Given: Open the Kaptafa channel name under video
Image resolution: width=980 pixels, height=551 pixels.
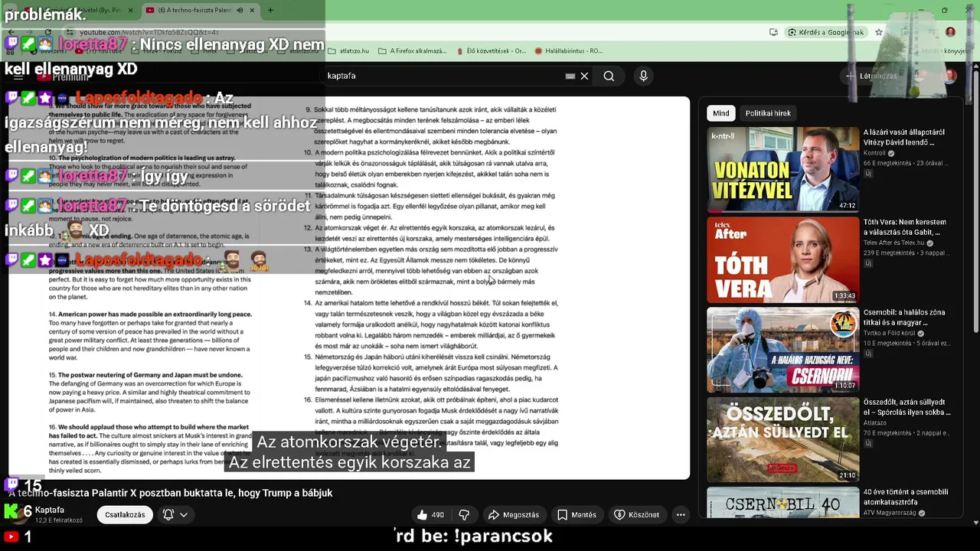Looking at the screenshot, I should click(50, 510).
